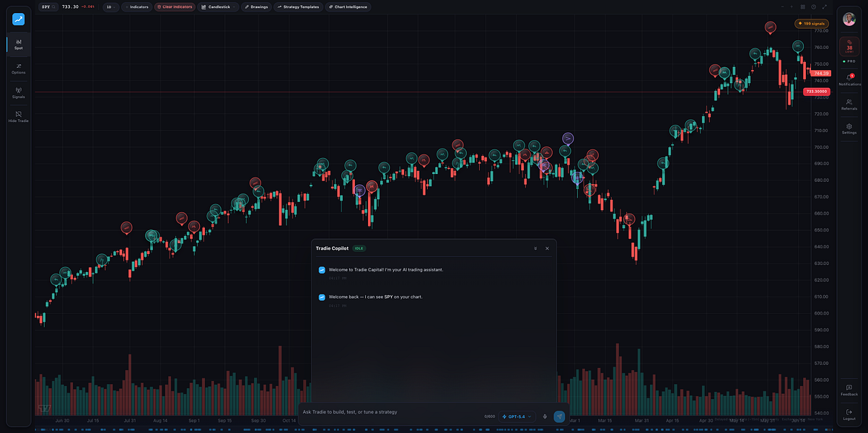The image size is (868, 433).
Task: Toggle Hide Tradie in the sidebar
Action: click(19, 117)
